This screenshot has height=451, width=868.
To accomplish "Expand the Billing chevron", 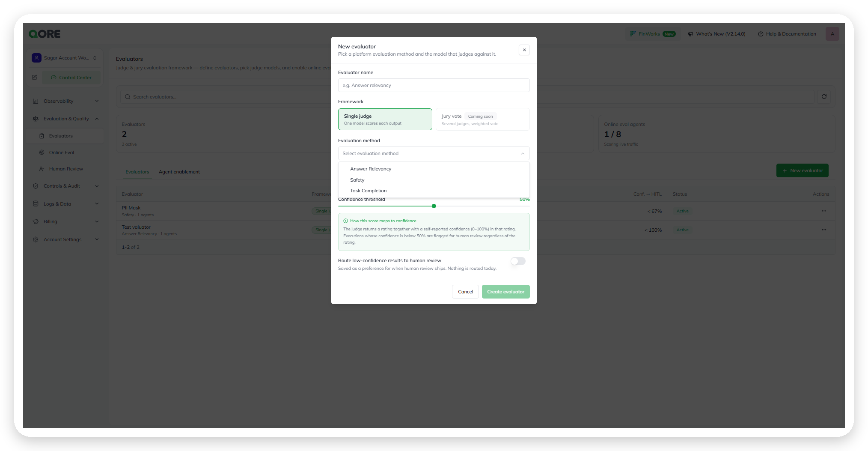I will (x=97, y=221).
